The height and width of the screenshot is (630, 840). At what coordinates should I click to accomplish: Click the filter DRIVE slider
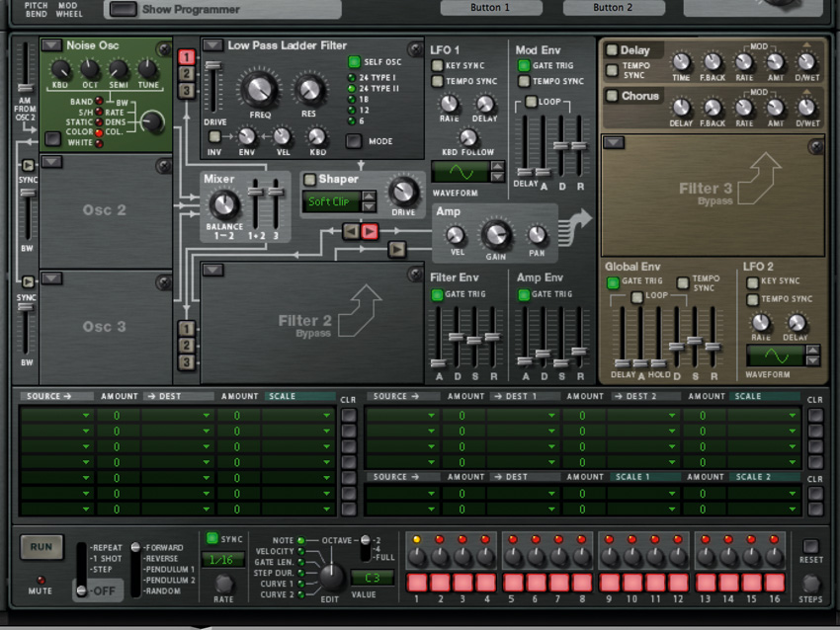[213, 66]
